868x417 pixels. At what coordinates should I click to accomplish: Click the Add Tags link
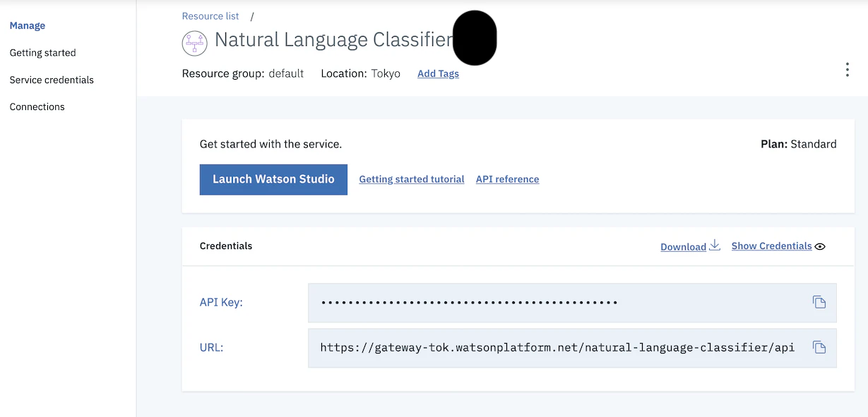pos(438,73)
